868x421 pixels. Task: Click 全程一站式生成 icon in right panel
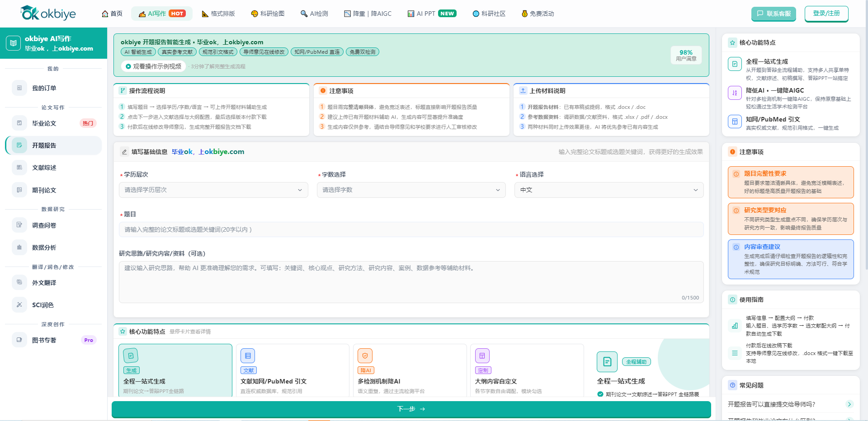click(735, 64)
